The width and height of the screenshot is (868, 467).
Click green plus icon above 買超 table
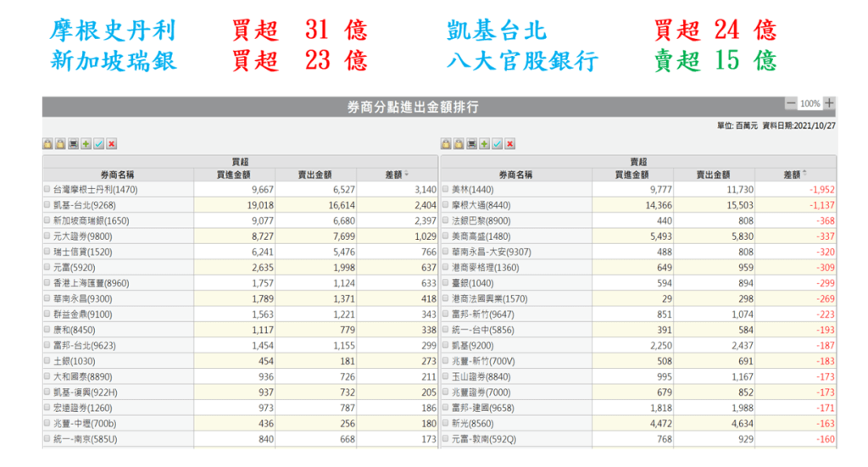coord(86,144)
